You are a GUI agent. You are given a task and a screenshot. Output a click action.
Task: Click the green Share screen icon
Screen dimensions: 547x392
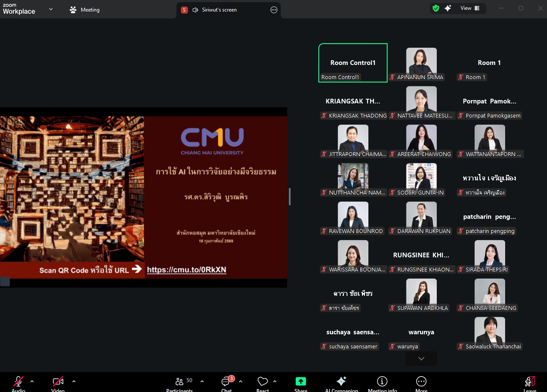click(x=301, y=381)
